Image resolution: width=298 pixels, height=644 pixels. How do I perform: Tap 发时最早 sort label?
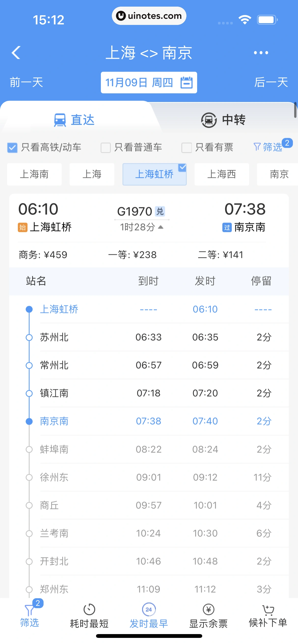tap(149, 624)
